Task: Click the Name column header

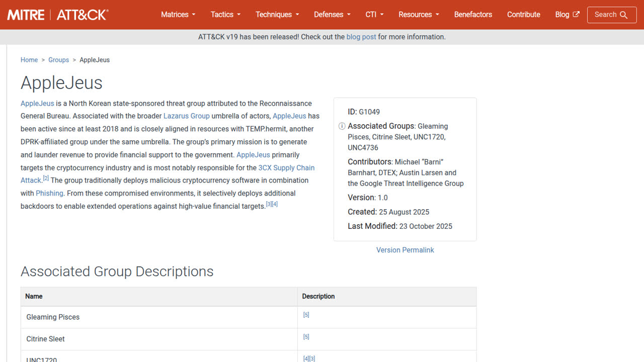Action: click(x=159, y=297)
